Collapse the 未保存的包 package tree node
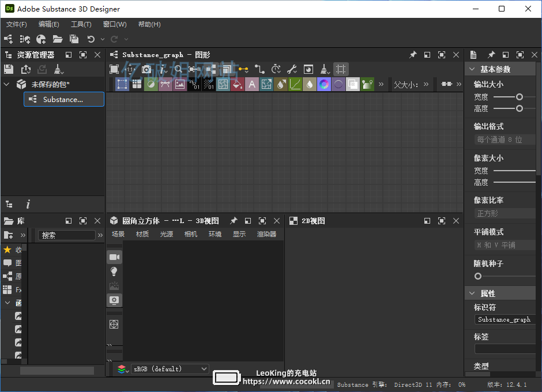The height and width of the screenshot is (392, 542). pyautogui.click(x=6, y=84)
